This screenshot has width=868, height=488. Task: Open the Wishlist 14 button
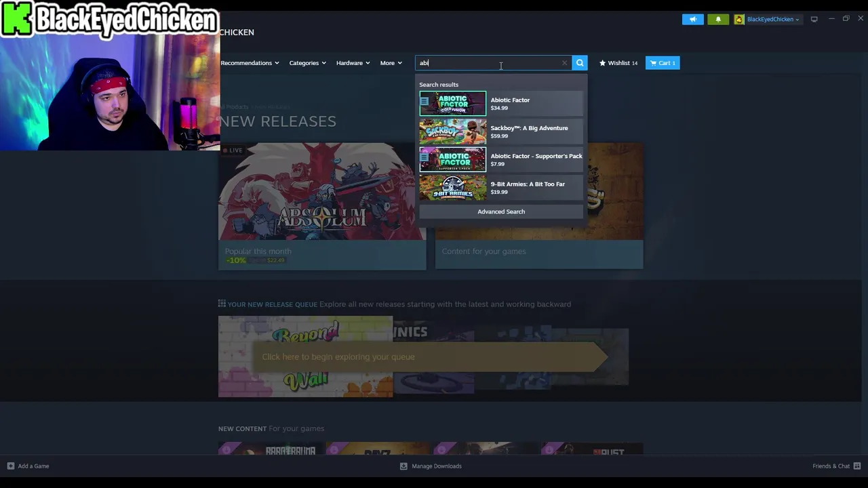(x=618, y=63)
